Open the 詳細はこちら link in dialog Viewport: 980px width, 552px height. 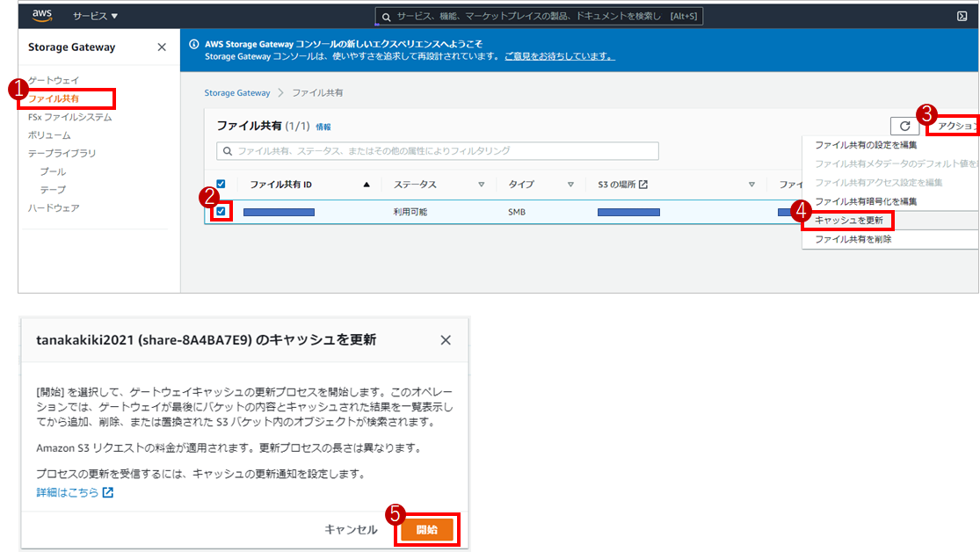point(68,492)
